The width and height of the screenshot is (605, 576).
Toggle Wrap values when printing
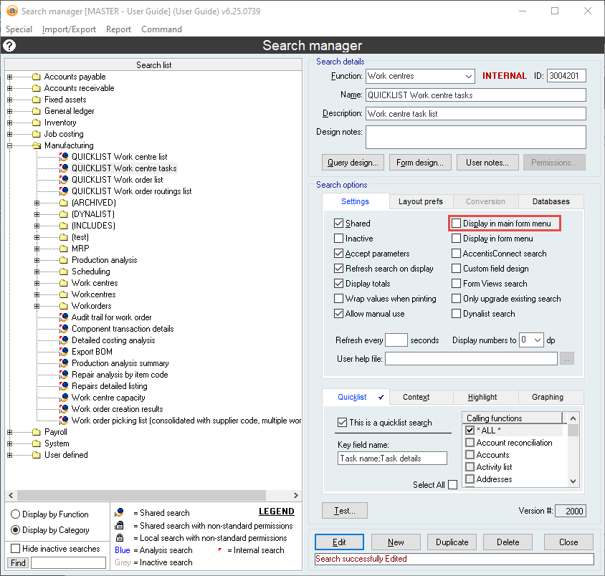[338, 299]
